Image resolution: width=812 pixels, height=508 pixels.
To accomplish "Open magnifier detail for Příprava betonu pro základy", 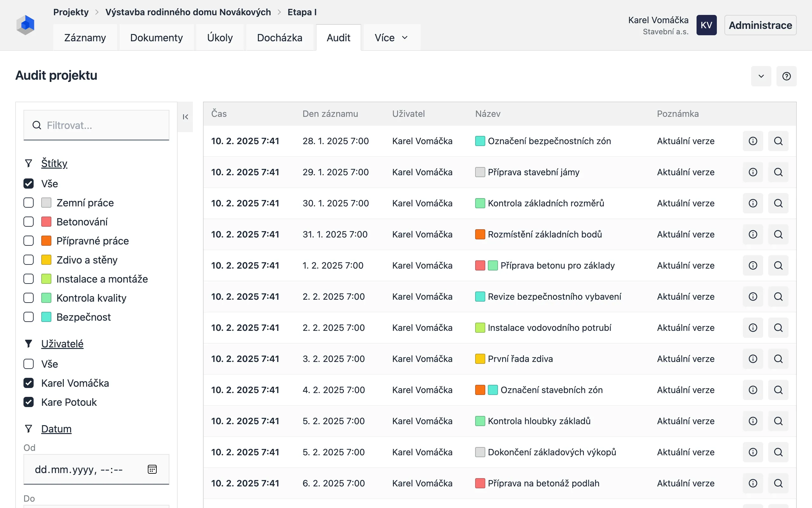I will click(778, 265).
